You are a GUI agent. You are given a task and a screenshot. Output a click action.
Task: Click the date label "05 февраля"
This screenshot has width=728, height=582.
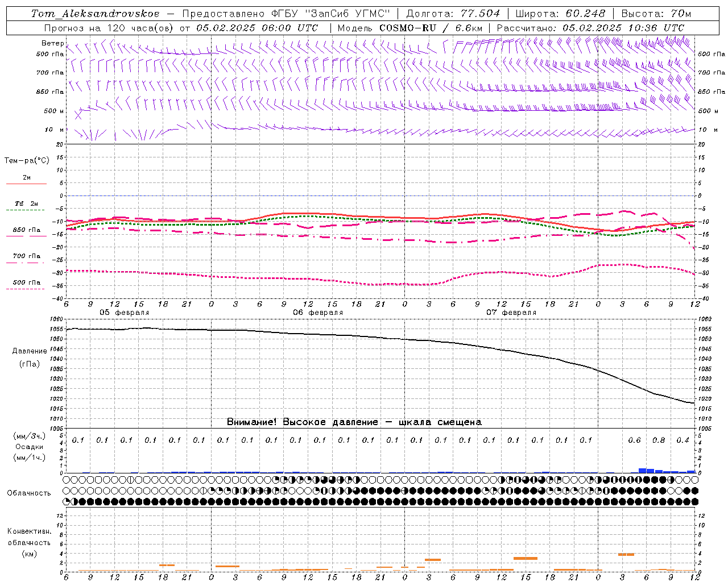[x=125, y=313]
